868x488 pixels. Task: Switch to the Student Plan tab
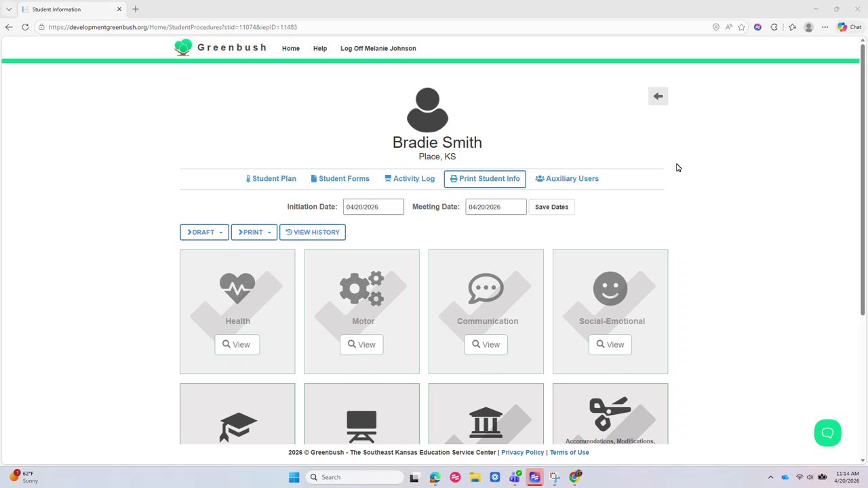(x=271, y=179)
